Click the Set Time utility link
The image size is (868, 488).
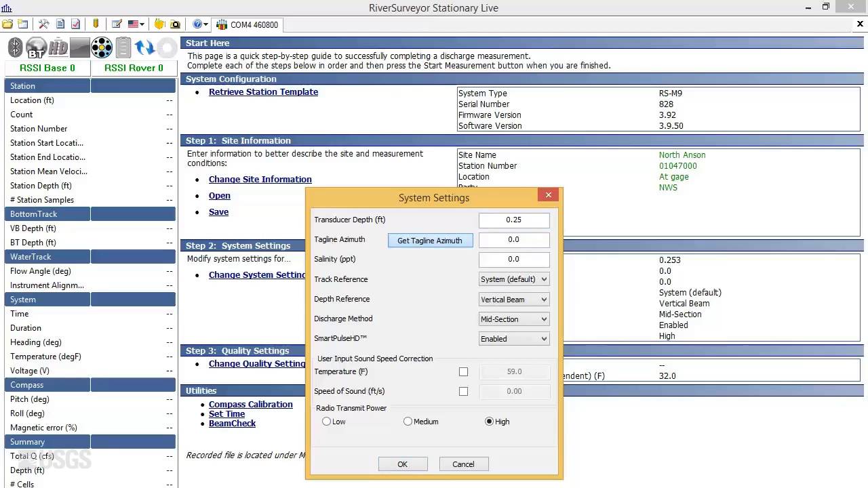[x=226, y=414]
